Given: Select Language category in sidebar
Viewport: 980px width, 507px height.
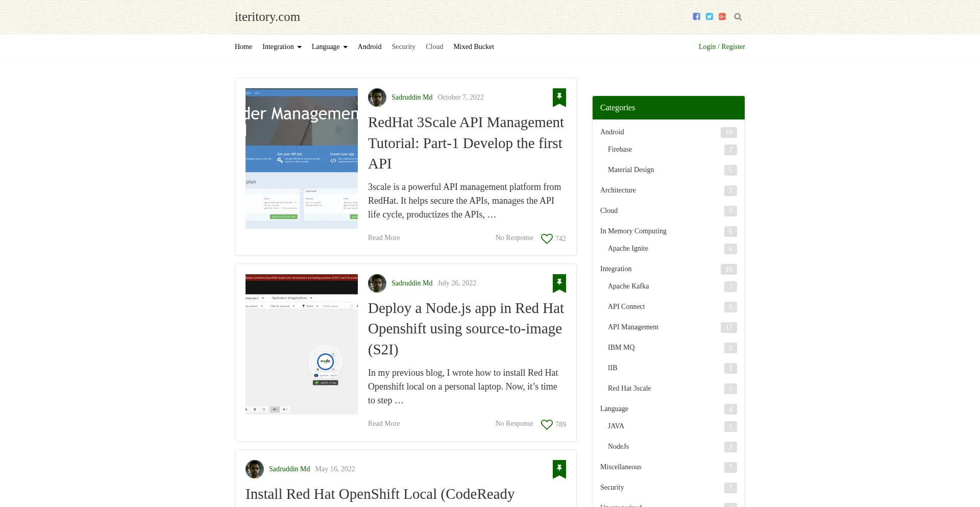Looking at the screenshot, I should 614,408.
